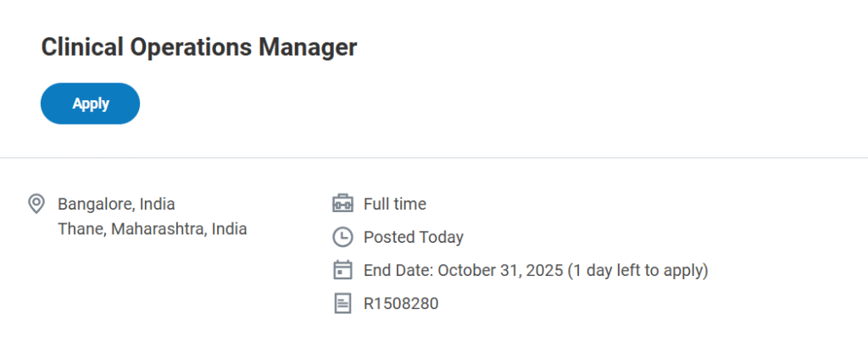Screen dimensions: 868x348
Task: Click the word Clinical in the title
Action: pos(81,48)
